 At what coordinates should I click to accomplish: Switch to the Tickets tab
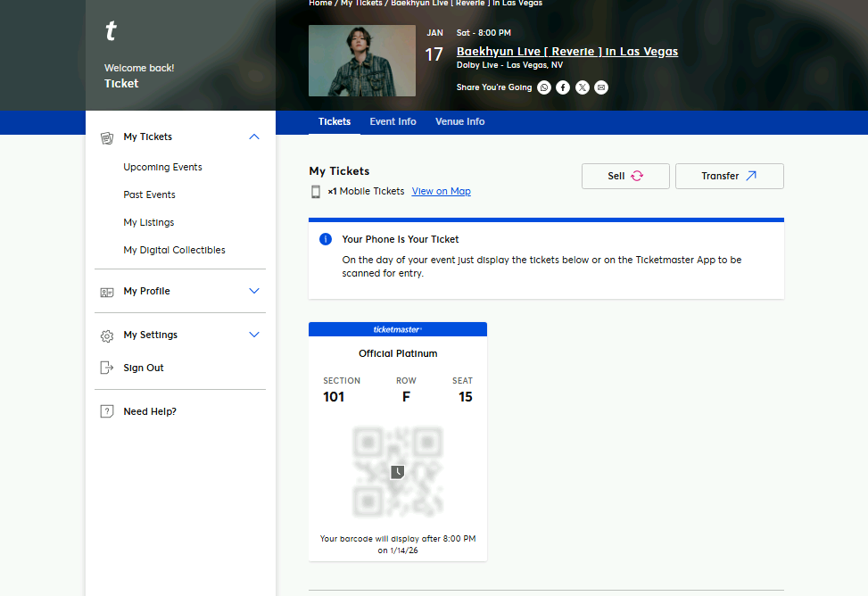(335, 122)
